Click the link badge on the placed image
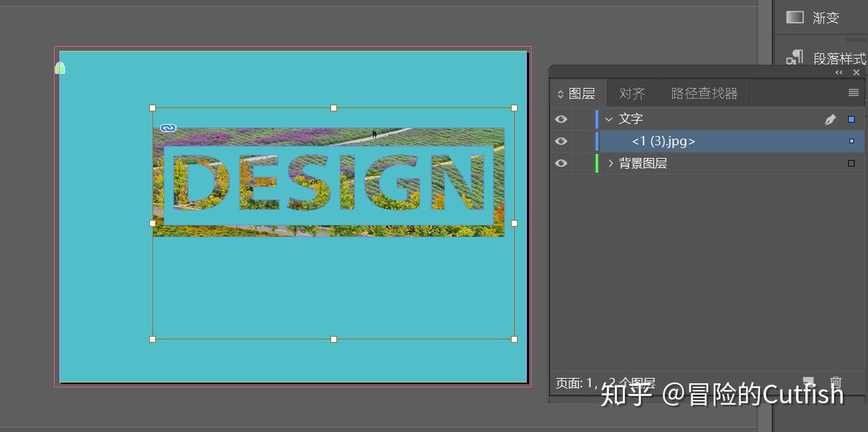Image resolution: width=868 pixels, height=432 pixels. point(168,127)
